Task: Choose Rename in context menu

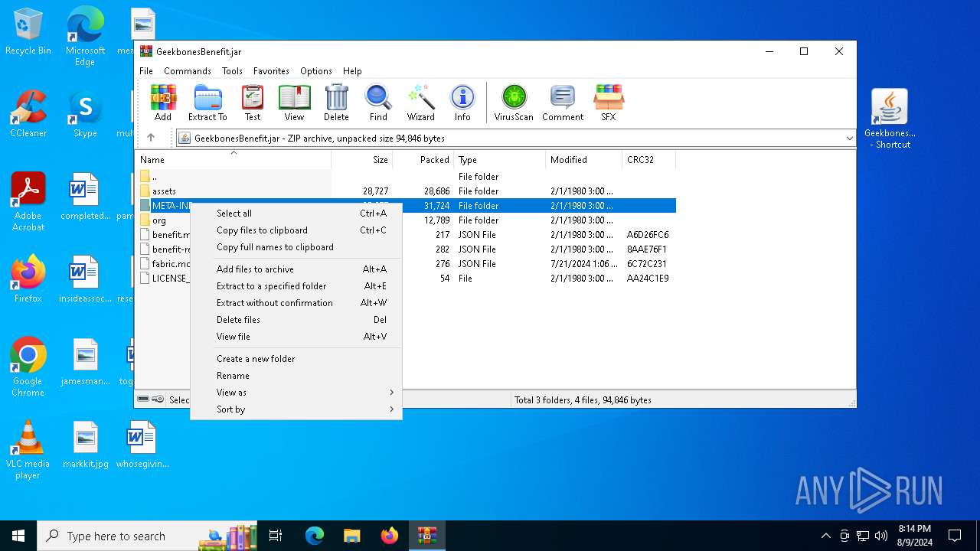Action: tap(296, 376)
